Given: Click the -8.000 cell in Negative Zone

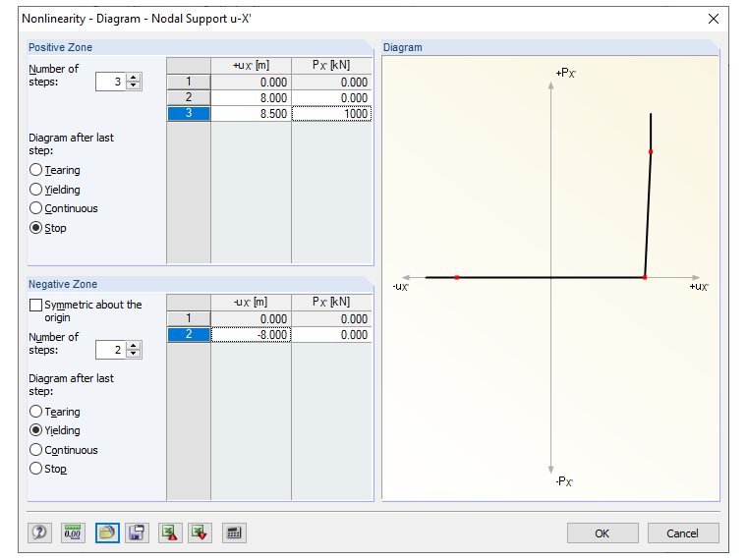Looking at the screenshot, I should (251, 334).
